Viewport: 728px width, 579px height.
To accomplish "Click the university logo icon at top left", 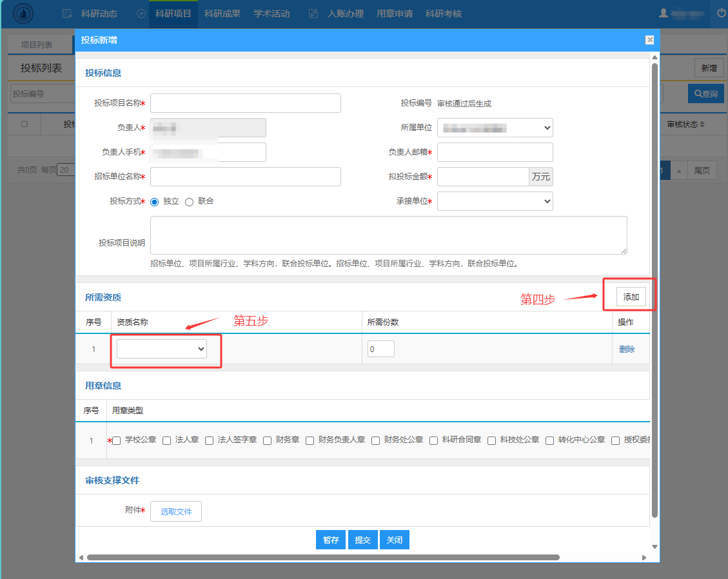I will tap(24, 13).
